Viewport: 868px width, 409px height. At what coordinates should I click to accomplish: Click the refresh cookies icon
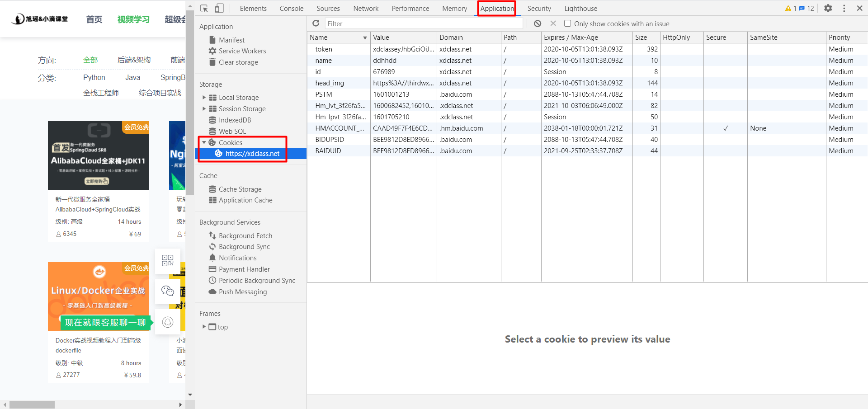point(316,23)
